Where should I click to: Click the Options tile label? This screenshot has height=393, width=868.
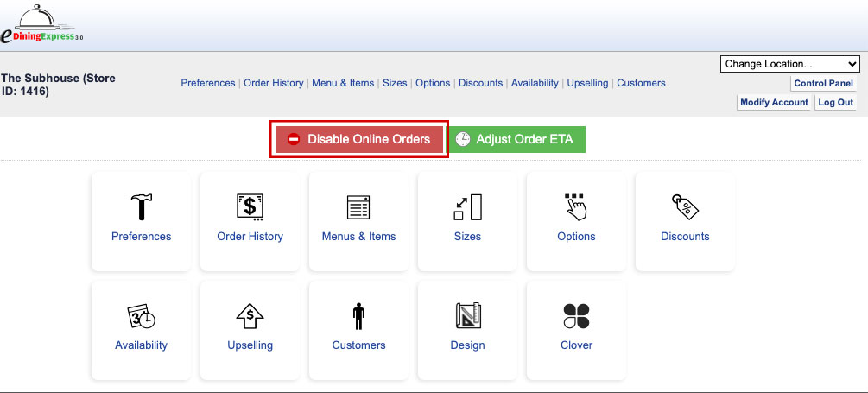tap(576, 237)
